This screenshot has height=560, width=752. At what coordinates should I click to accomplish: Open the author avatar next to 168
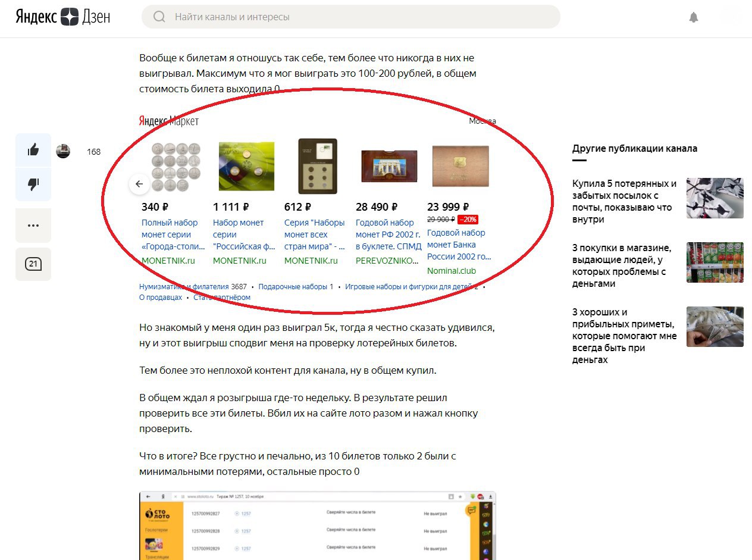[63, 151]
